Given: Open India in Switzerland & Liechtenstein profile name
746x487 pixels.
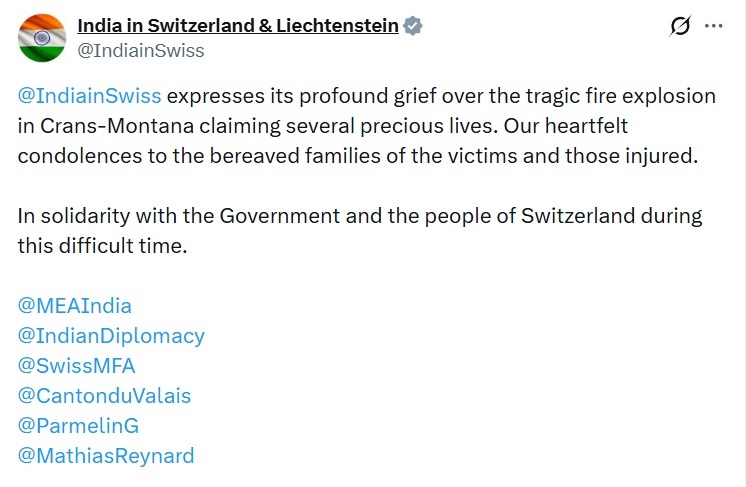Looking at the screenshot, I should click(x=238, y=26).
